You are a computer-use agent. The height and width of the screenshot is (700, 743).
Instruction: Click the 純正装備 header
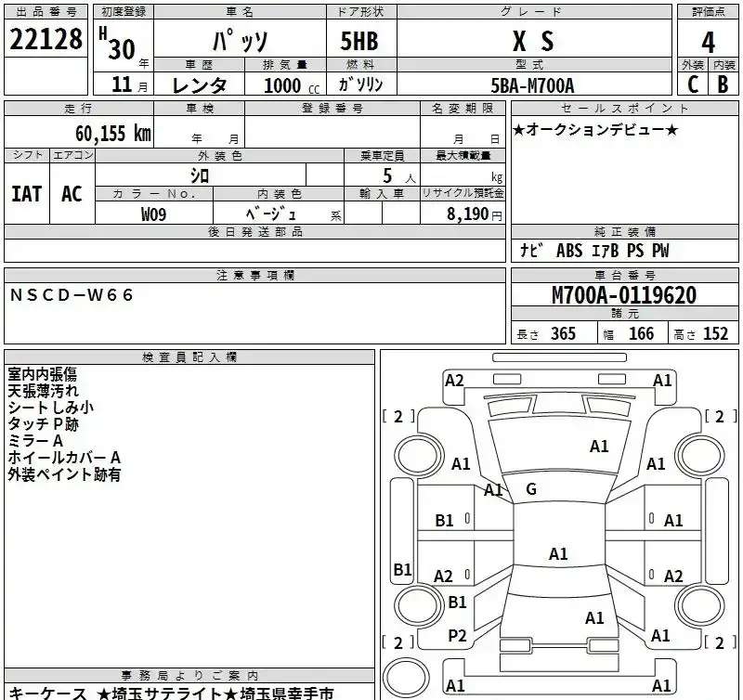pos(624,231)
